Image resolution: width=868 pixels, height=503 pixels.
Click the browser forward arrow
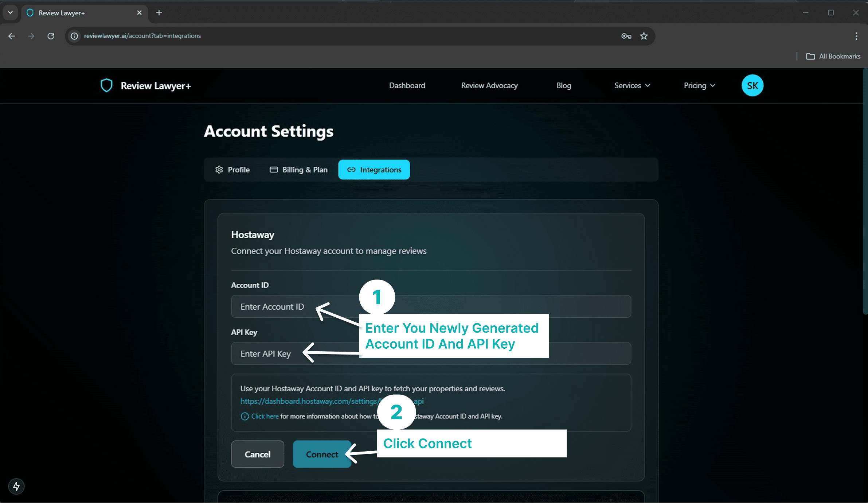coord(31,36)
